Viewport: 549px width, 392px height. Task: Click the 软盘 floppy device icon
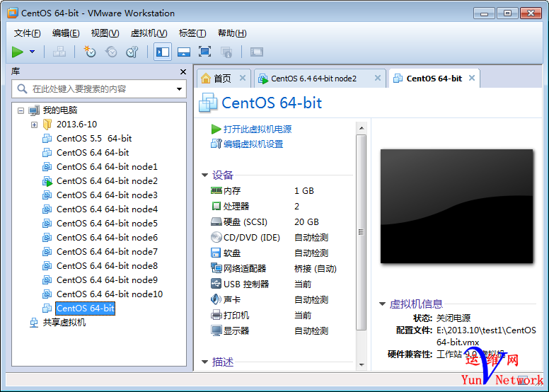click(x=216, y=253)
